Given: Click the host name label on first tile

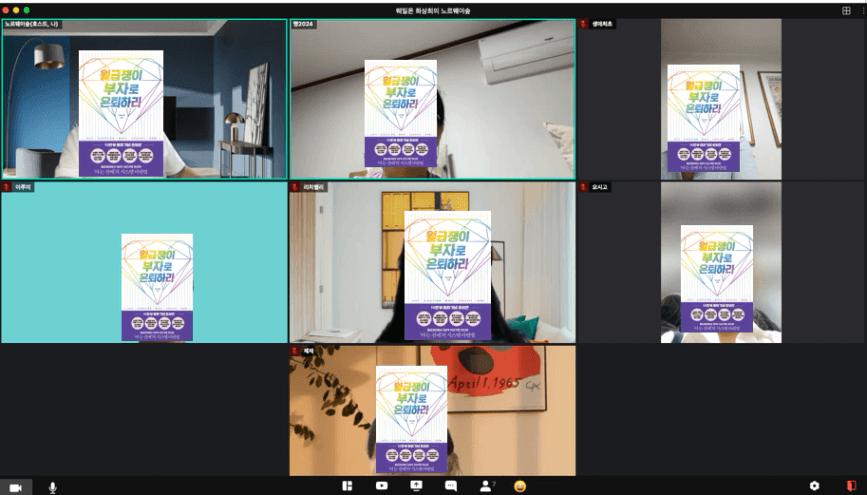Looking at the screenshot, I should [x=32, y=24].
